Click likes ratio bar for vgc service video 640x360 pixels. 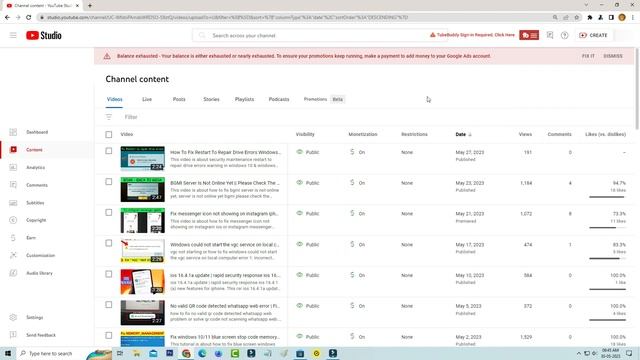(607, 258)
